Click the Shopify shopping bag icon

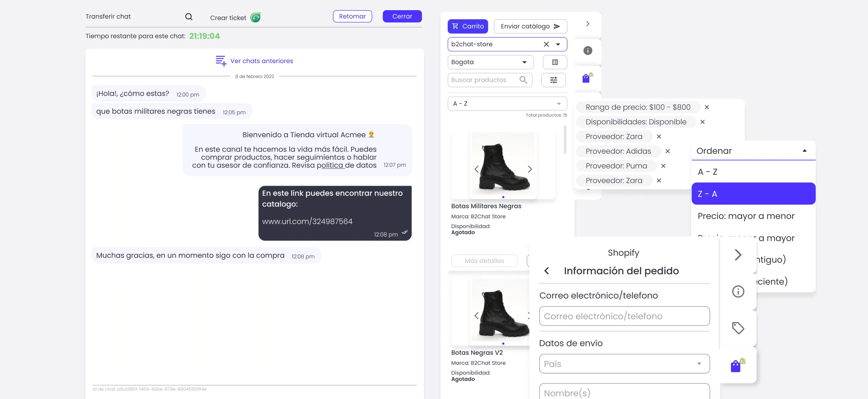(x=736, y=365)
